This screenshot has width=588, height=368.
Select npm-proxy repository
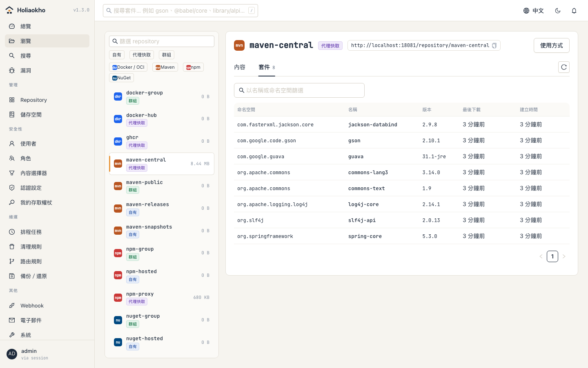162,298
